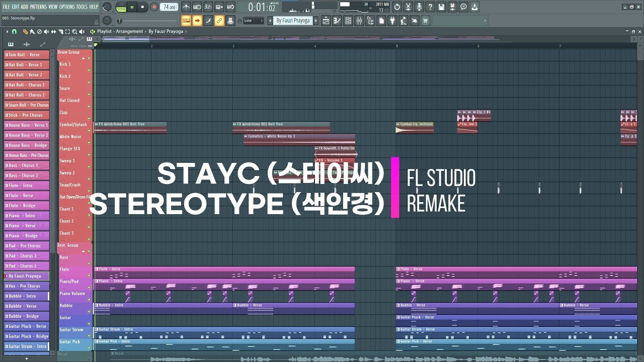Open the Browser view icon
This screenshot has width=644, height=362.
370,21
